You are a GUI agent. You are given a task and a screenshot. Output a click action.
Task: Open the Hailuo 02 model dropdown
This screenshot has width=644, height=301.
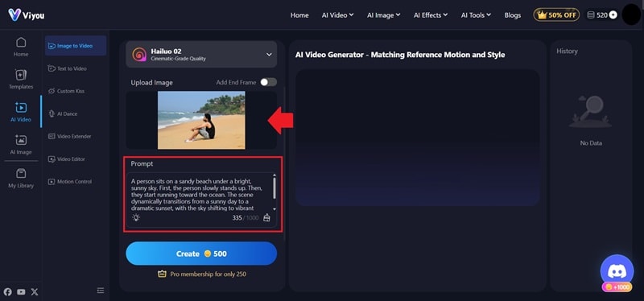201,54
